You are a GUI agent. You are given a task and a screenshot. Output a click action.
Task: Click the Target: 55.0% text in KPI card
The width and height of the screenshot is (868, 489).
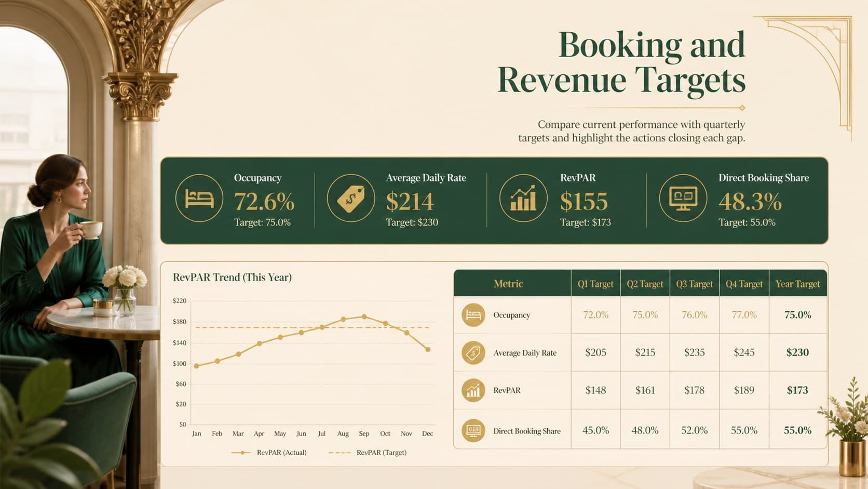pos(747,222)
